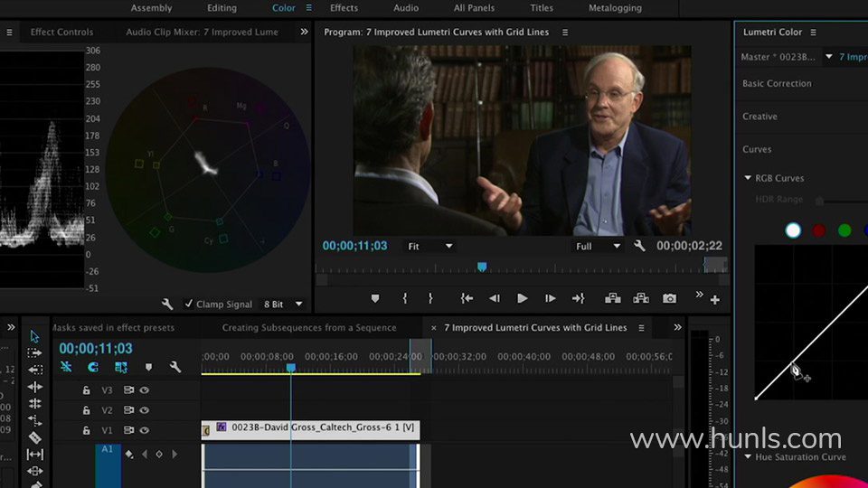
Task: Select the white luma curve swatch
Action: tap(793, 230)
